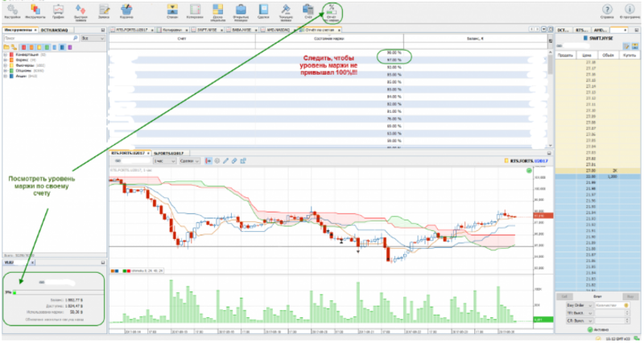The height and width of the screenshot is (343, 644).
Task: Click the Открытые позиции briefcase icon
Action: coord(242,10)
